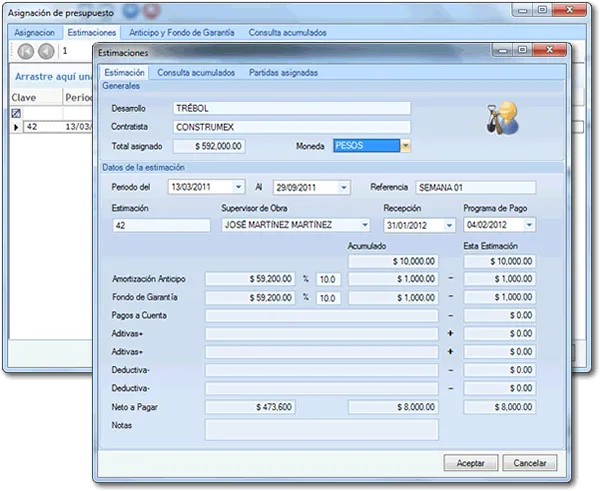
Task: Click the Clave column header
Action: [x=36, y=98]
